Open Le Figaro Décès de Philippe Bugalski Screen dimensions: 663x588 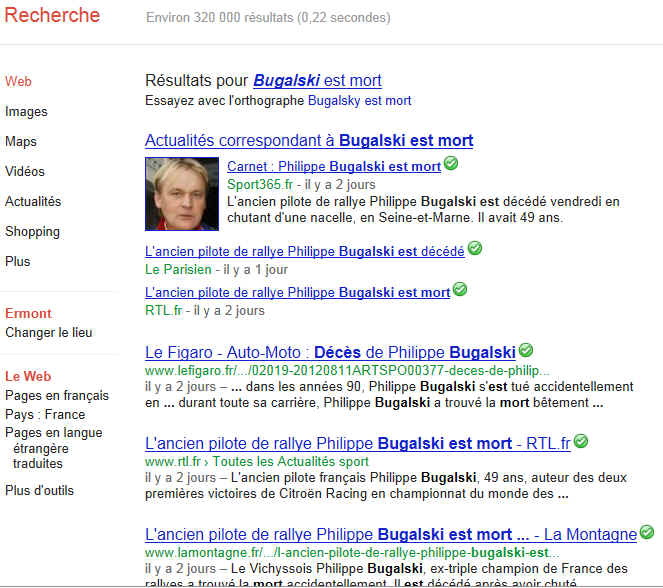click(330, 352)
